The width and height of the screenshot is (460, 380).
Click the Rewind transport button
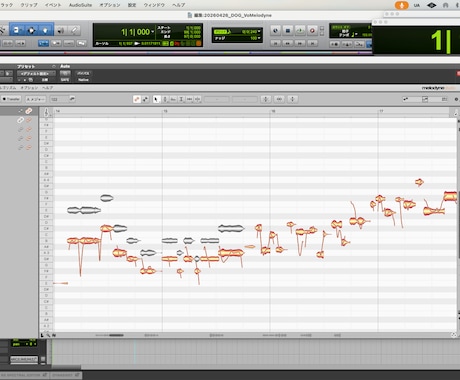click(x=288, y=43)
